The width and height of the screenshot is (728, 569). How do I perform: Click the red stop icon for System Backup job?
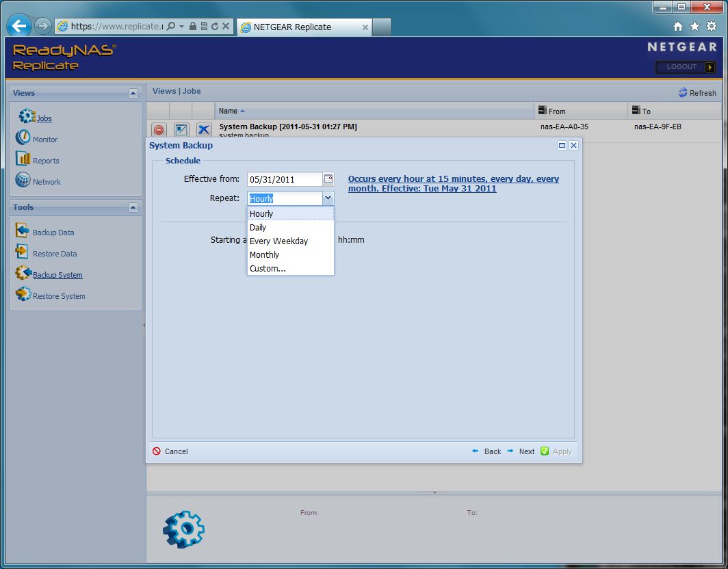pos(159,129)
